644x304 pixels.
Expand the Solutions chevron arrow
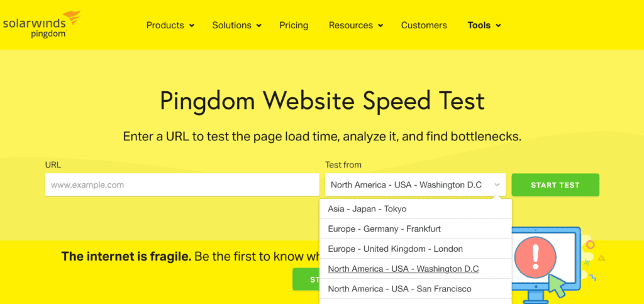pos(258,26)
